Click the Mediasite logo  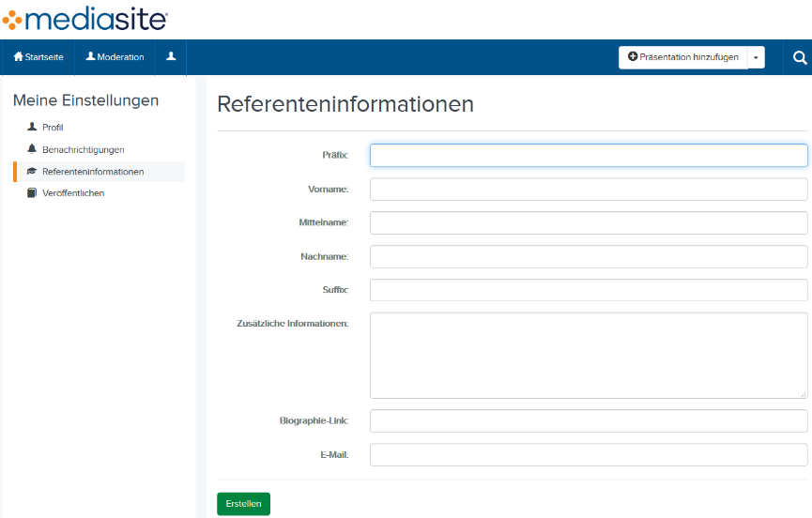[84, 18]
